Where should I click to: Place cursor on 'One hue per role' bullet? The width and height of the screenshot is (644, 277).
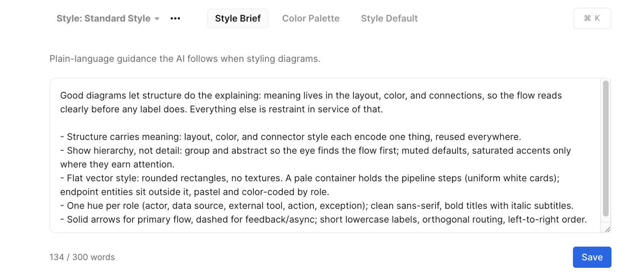(x=317, y=206)
